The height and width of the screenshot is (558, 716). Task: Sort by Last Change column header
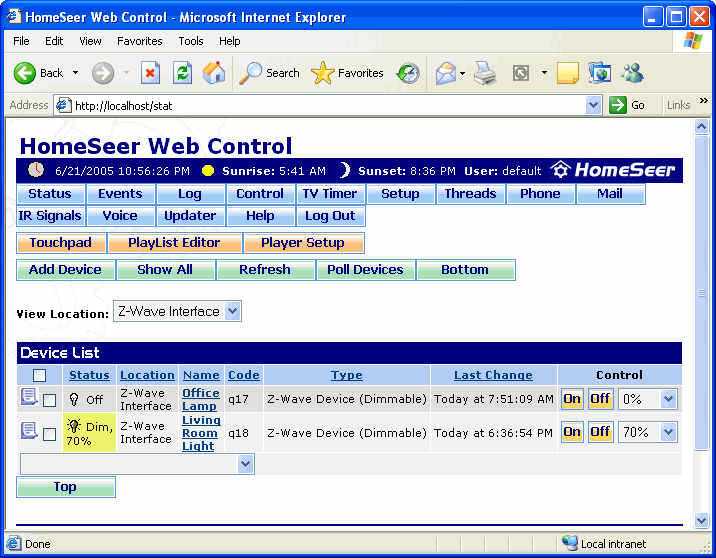click(x=493, y=375)
